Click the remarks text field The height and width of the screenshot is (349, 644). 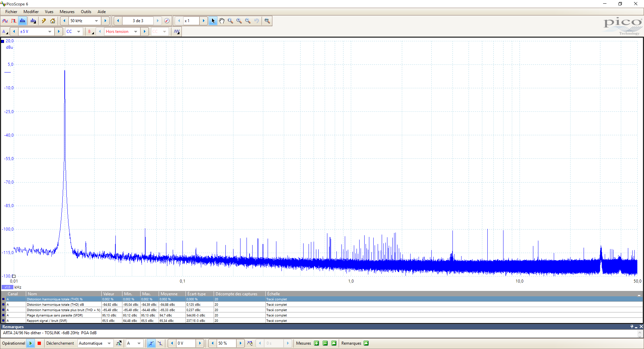[319, 333]
